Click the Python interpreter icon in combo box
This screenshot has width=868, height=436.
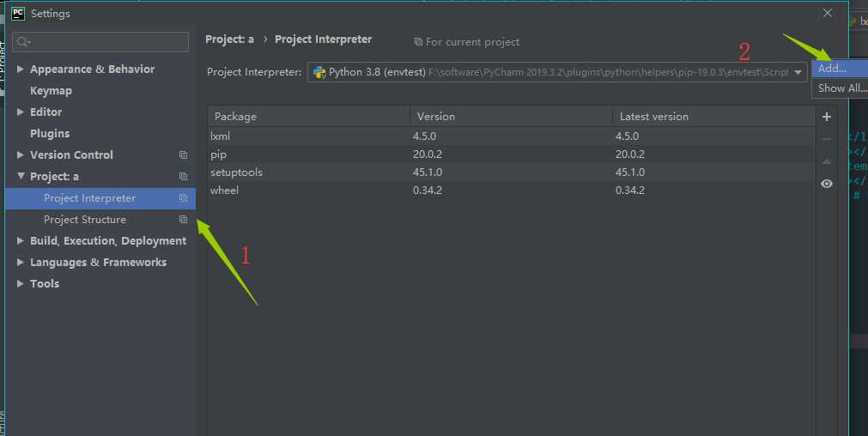click(x=319, y=72)
